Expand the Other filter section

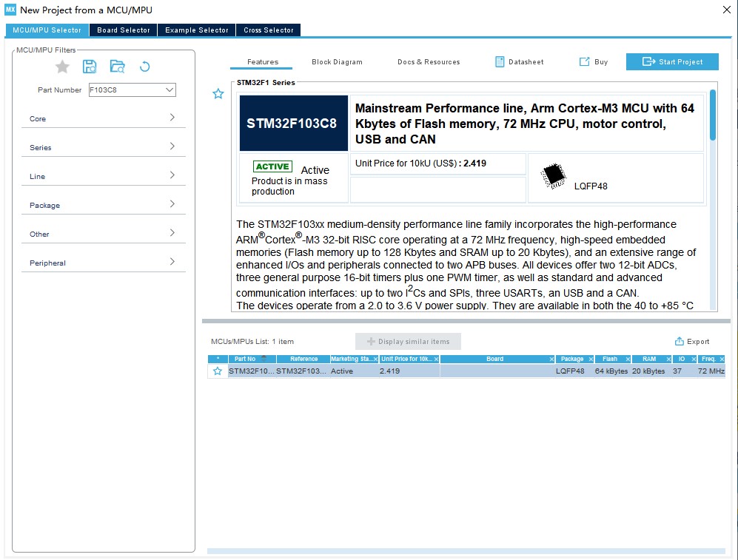pyautogui.click(x=104, y=234)
